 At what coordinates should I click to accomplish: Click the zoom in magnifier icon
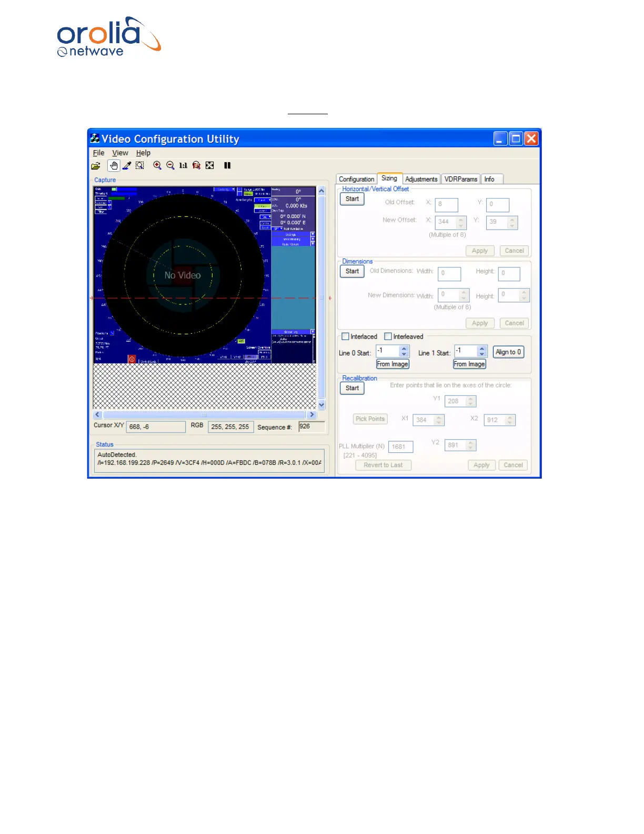click(x=157, y=165)
